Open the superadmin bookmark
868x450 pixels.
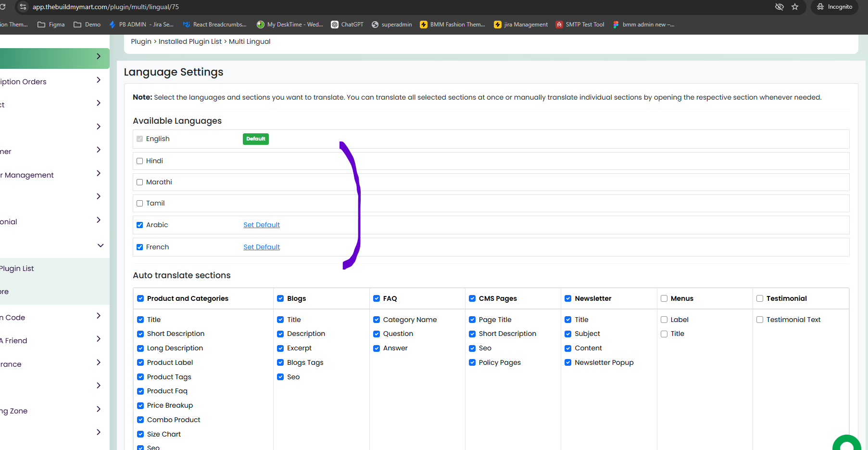[392, 25]
